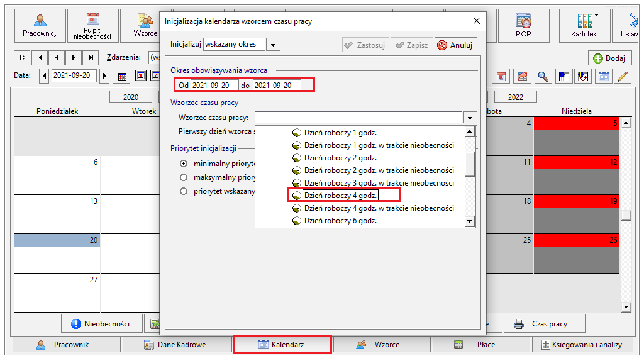The image size is (644, 361).
Task: Click the pencil edit icon
Action: point(623,76)
